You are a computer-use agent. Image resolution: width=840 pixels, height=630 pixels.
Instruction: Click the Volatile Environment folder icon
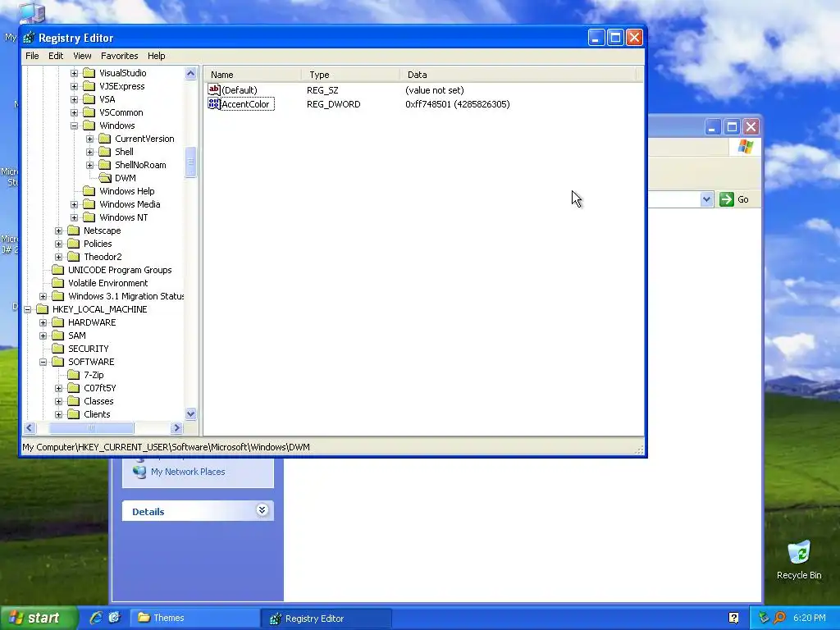click(x=58, y=283)
